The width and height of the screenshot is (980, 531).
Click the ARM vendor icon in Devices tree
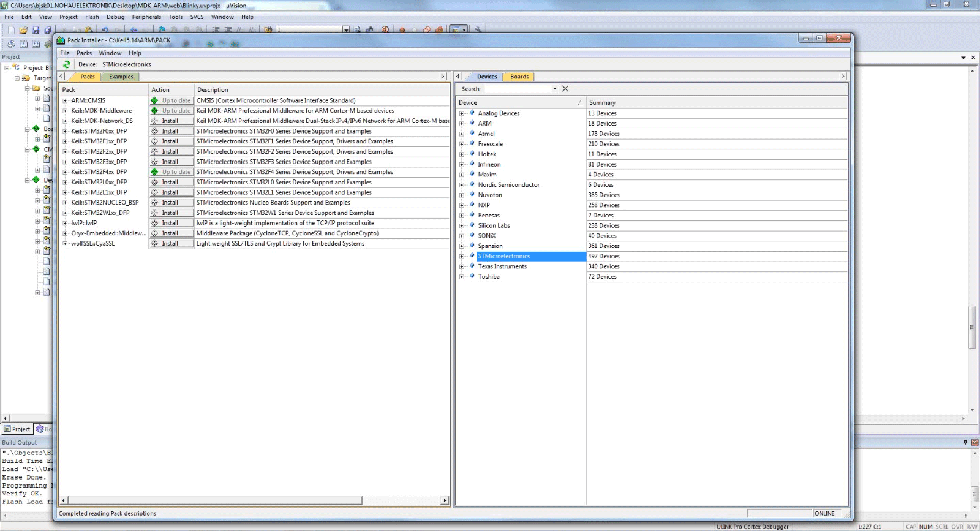[x=472, y=123]
